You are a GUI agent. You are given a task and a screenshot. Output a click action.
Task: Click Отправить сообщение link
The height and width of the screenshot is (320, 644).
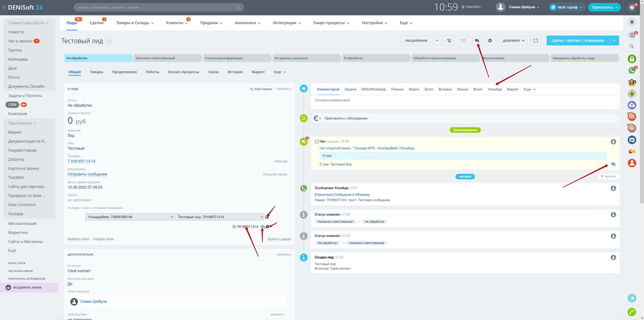tap(88, 174)
